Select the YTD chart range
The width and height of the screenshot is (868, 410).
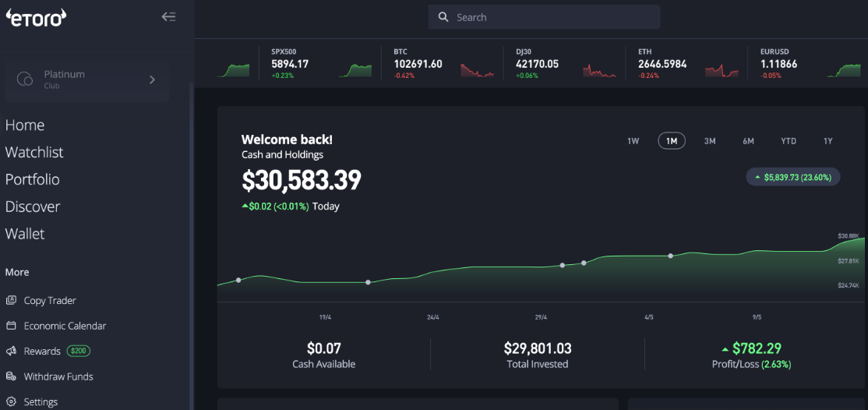click(789, 141)
